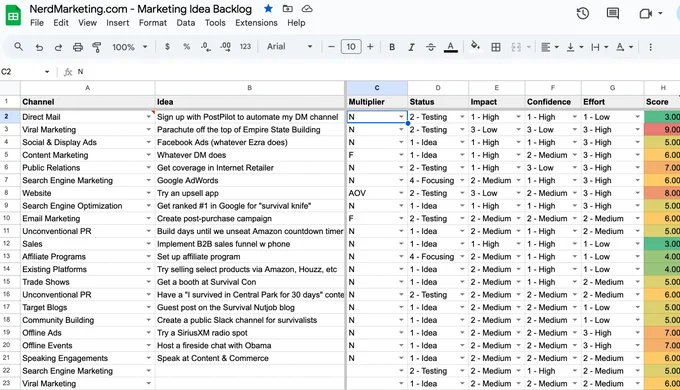Open the File menu
Viewport: 680px width, 390px height.
(37, 23)
